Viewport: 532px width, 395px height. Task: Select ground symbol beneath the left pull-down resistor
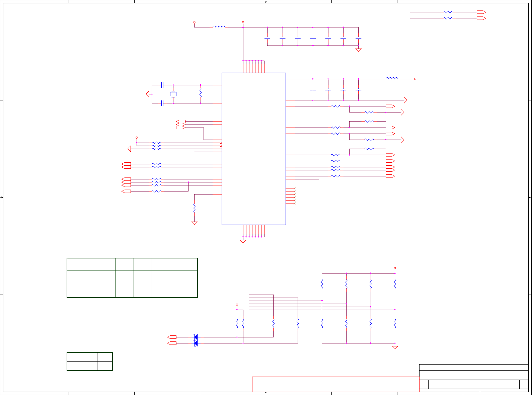pyautogui.click(x=194, y=223)
